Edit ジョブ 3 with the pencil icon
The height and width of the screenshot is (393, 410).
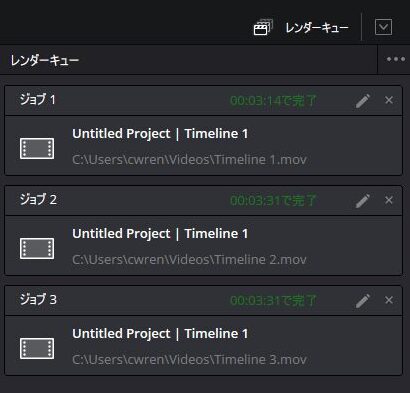[x=363, y=301]
